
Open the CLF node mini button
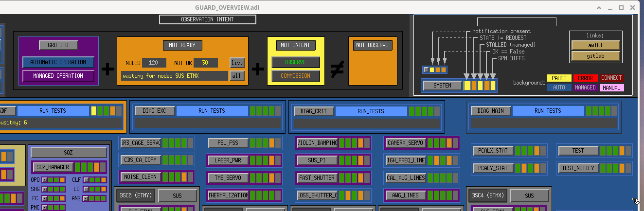click(86, 180)
